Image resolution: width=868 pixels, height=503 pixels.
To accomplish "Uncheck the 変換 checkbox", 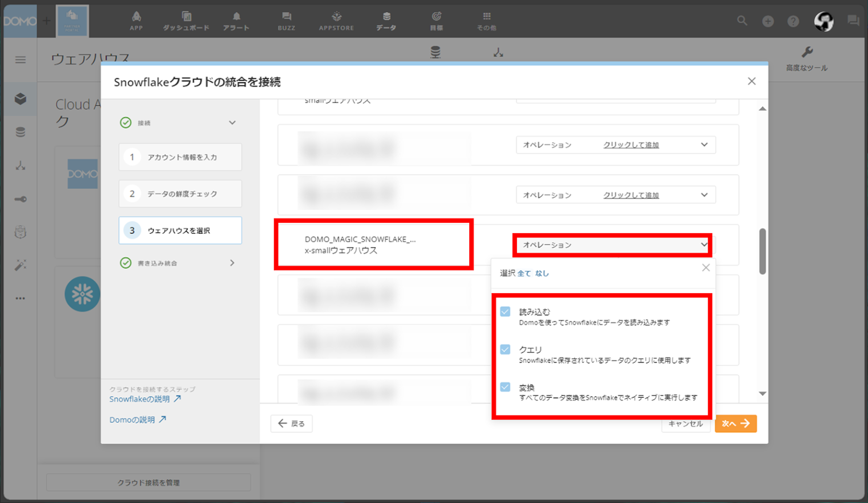I will click(x=505, y=387).
